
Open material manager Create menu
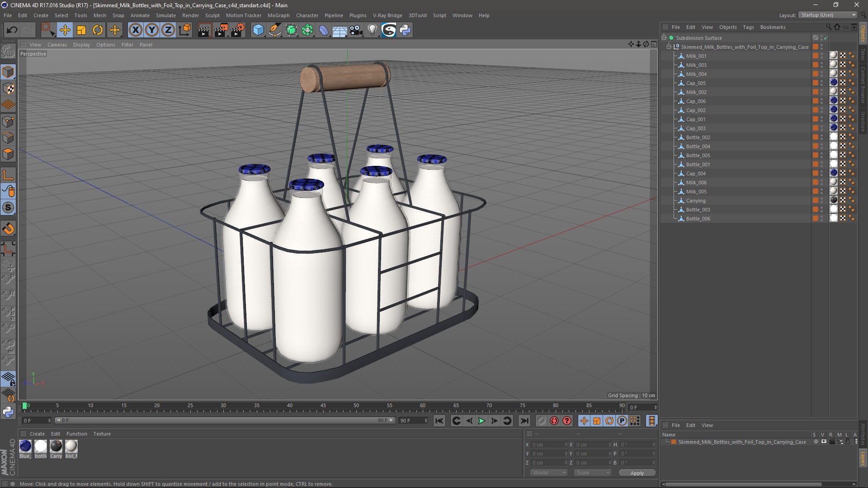37,434
